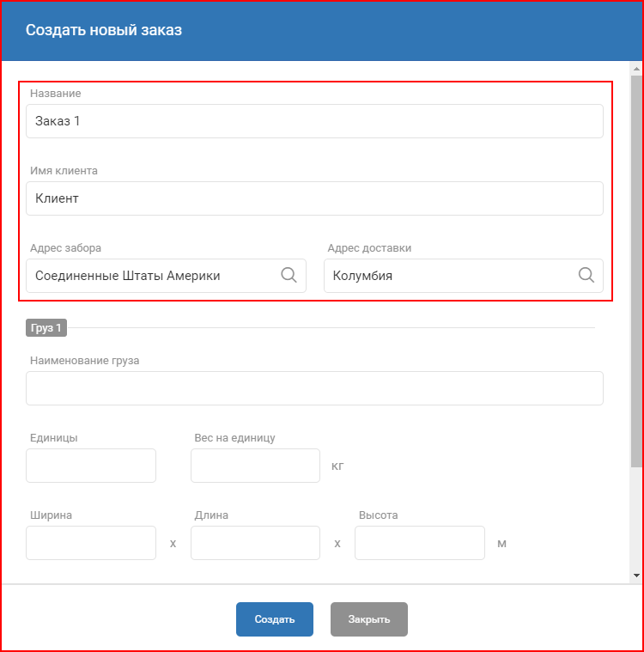Click the scrollbar down arrow
The height and width of the screenshot is (652, 644).
(636, 576)
